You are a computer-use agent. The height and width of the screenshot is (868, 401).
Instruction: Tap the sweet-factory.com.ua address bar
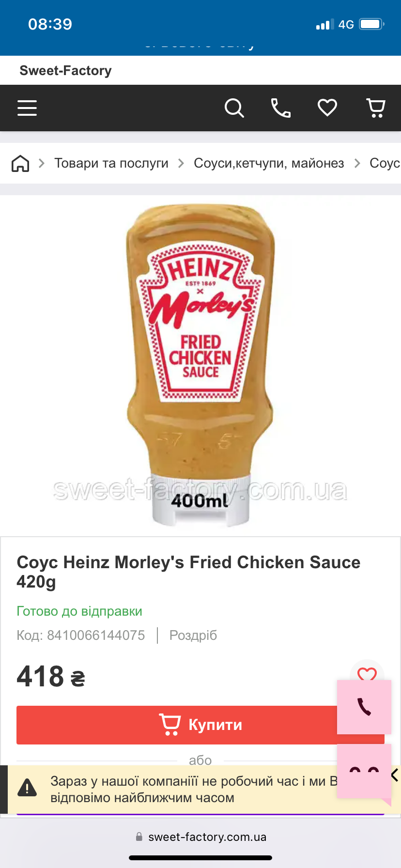click(x=200, y=837)
